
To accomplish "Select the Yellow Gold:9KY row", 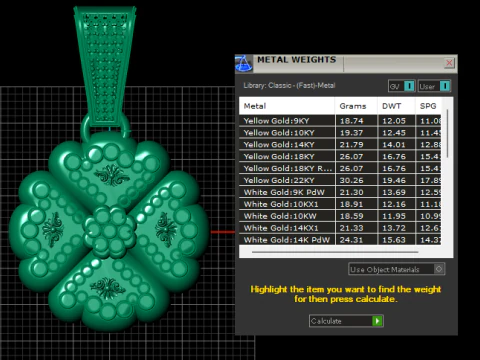I will tap(340, 121).
